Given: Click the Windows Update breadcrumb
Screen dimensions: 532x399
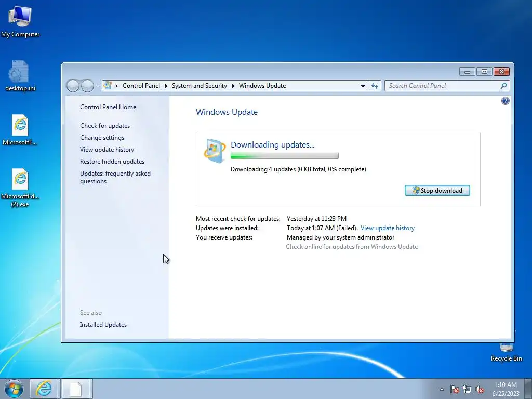Looking at the screenshot, I should (x=262, y=86).
